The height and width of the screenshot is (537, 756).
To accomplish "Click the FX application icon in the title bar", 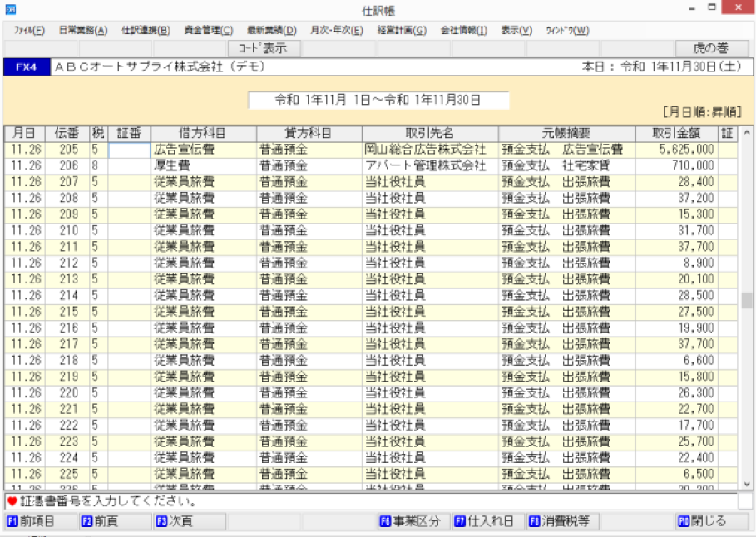I will pyautogui.click(x=9, y=8).
